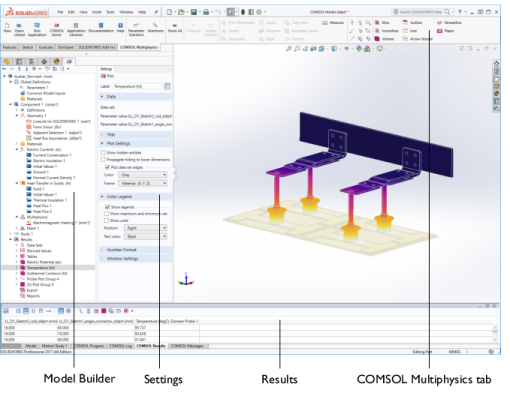
Task: Click the Plot icon in the Settings panel
Action: [103, 76]
